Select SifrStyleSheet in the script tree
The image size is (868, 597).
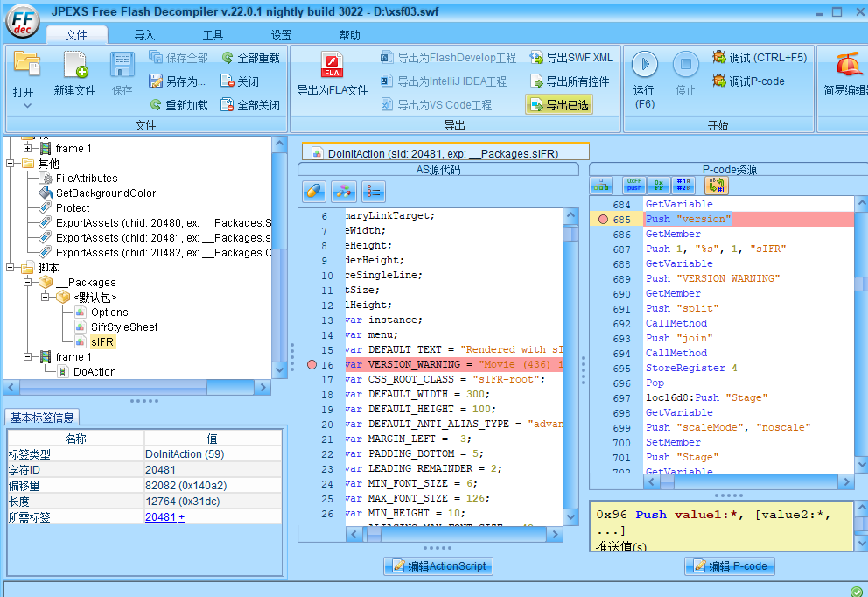point(124,327)
